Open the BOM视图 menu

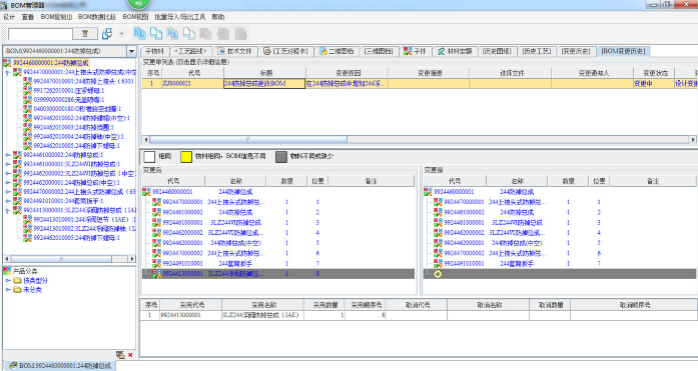[135, 17]
